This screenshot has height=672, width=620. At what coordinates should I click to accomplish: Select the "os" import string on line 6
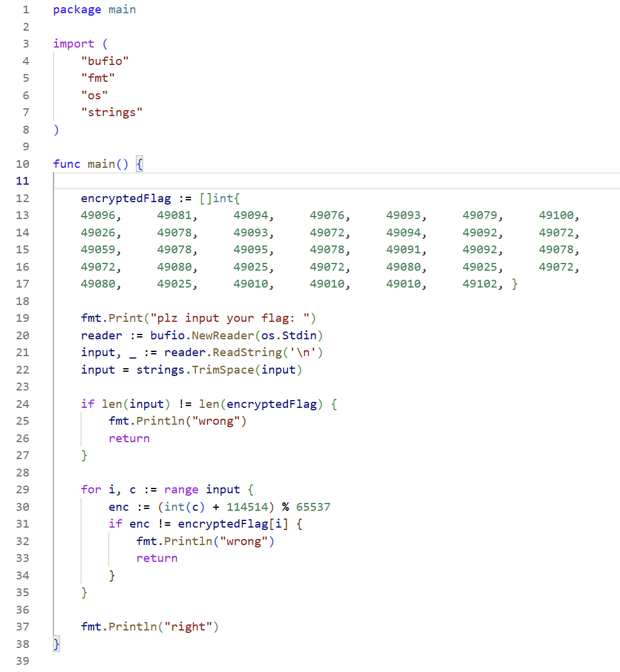click(94, 95)
